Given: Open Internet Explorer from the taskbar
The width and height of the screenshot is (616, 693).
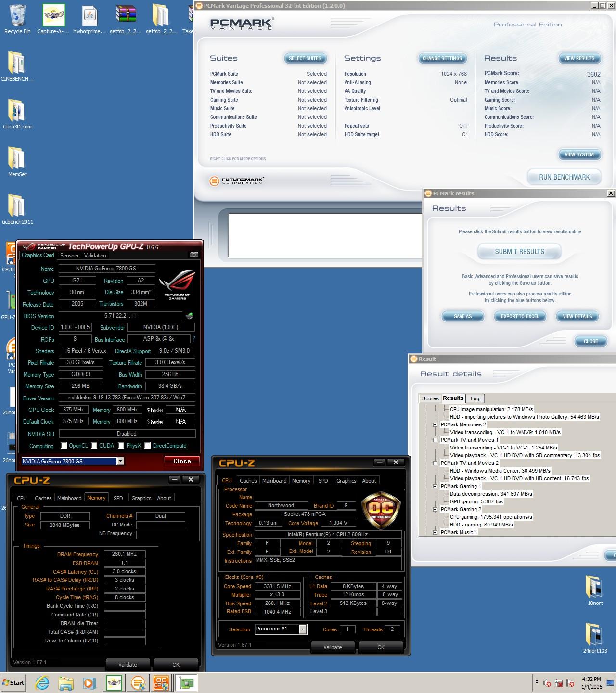Looking at the screenshot, I should point(42,682).
